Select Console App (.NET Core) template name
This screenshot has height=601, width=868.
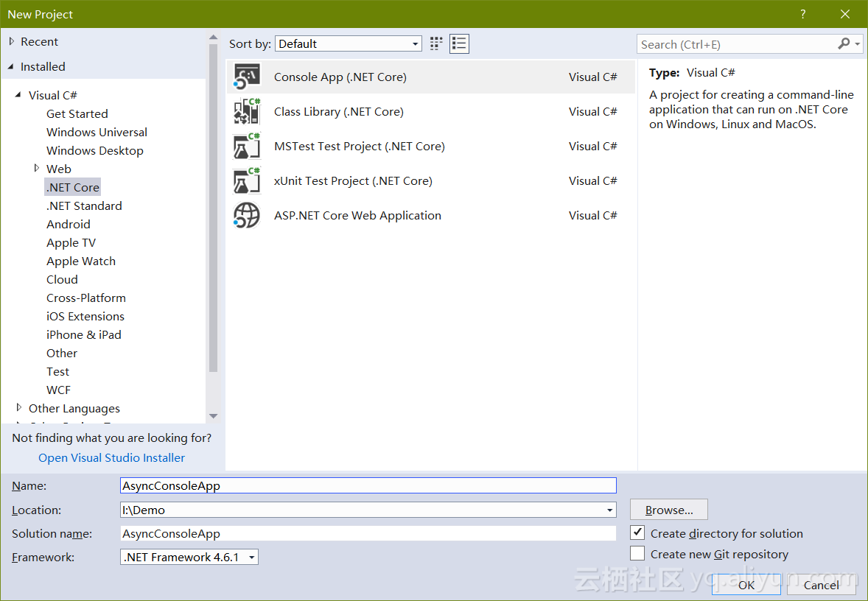pos(340,77)
